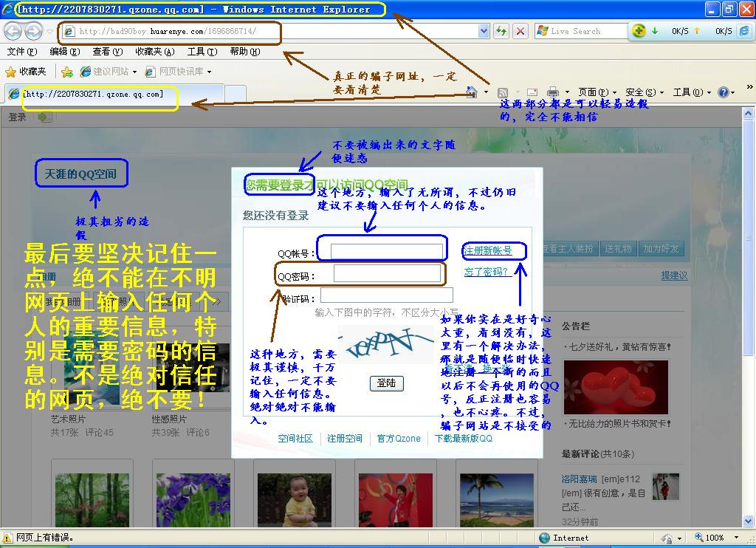Click the 登录 link at page top
The width and height of the screenshot is (756, 548).
coord(18,117)
